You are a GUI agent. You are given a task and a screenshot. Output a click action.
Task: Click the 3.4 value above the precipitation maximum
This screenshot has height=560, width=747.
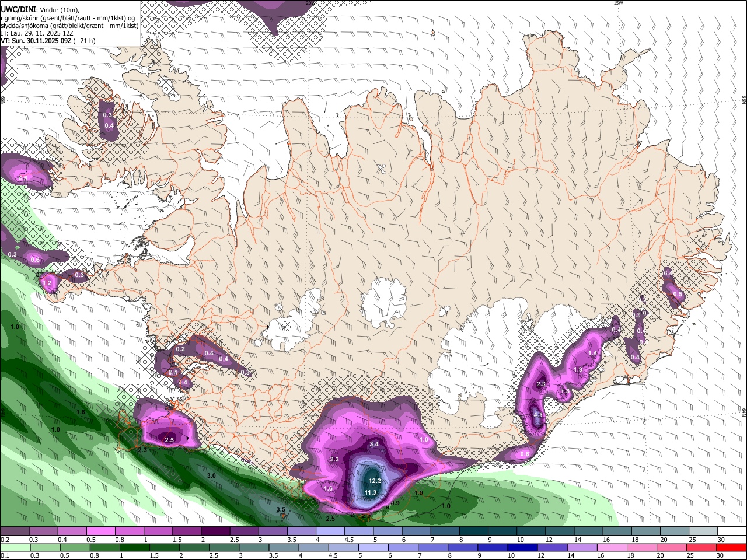375,444
